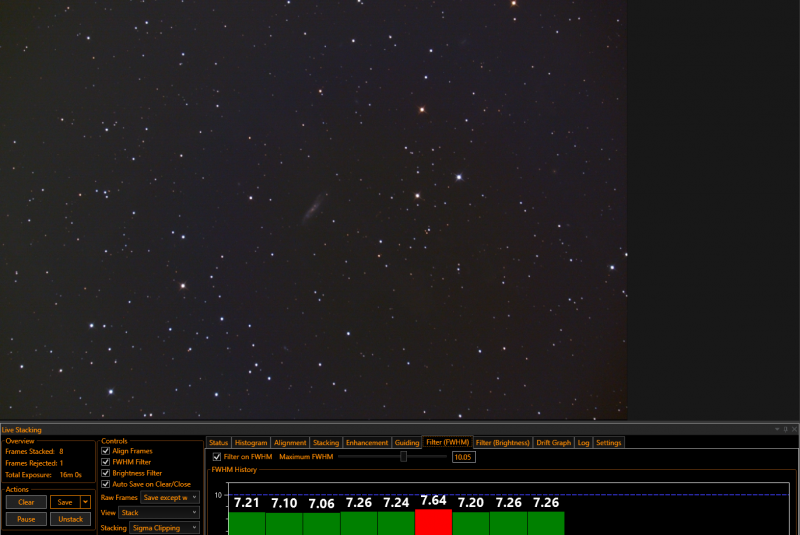Pin the Live Stacking panel with auto-hide pin
Image resolution: width=800 pixels, height=535 pixels.
pyautogui.click(x=786, y=429)
